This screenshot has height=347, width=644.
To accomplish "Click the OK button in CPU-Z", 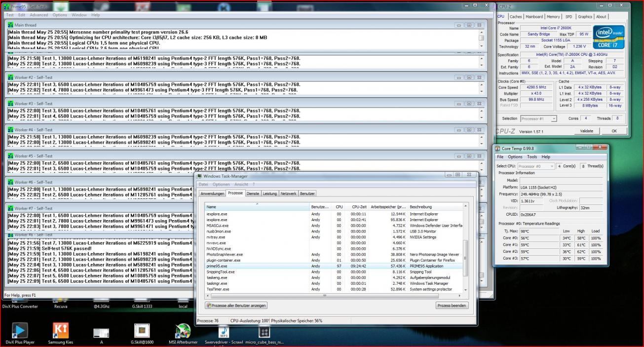I will [614, 131].
